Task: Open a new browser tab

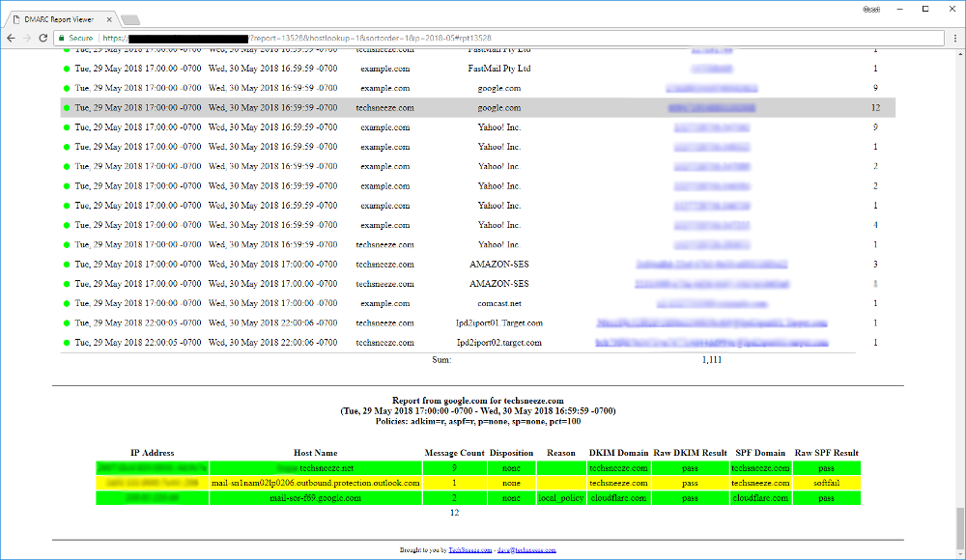Action: tap(130, 20)
